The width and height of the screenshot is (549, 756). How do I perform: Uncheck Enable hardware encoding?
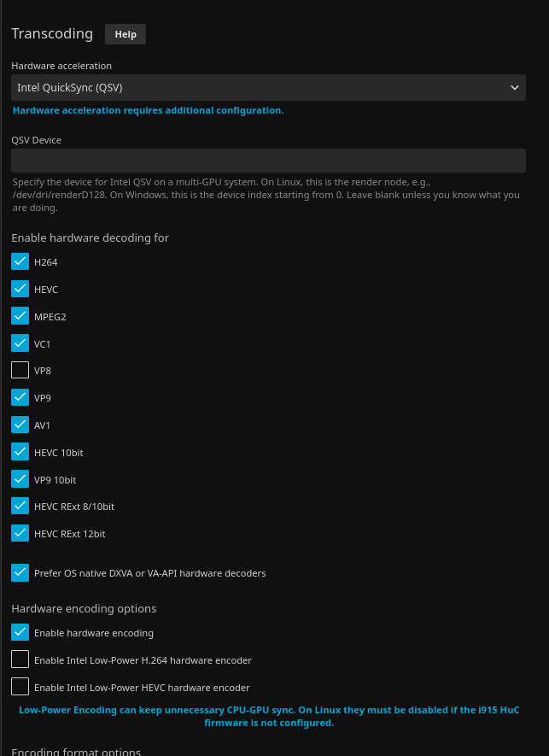20,633
